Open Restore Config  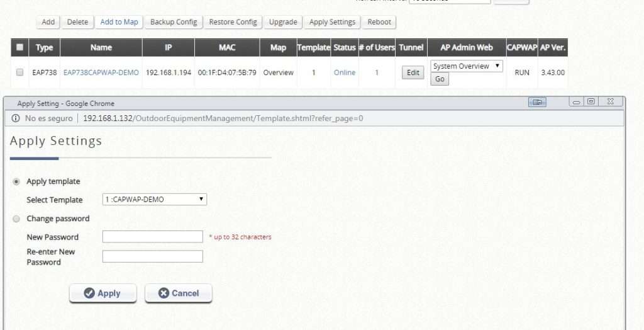pyautogui.click(x=233, y=22)
